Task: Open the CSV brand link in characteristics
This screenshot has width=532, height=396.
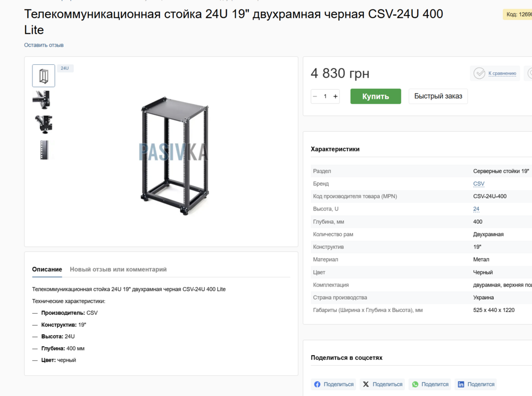Action: point(478,183)
